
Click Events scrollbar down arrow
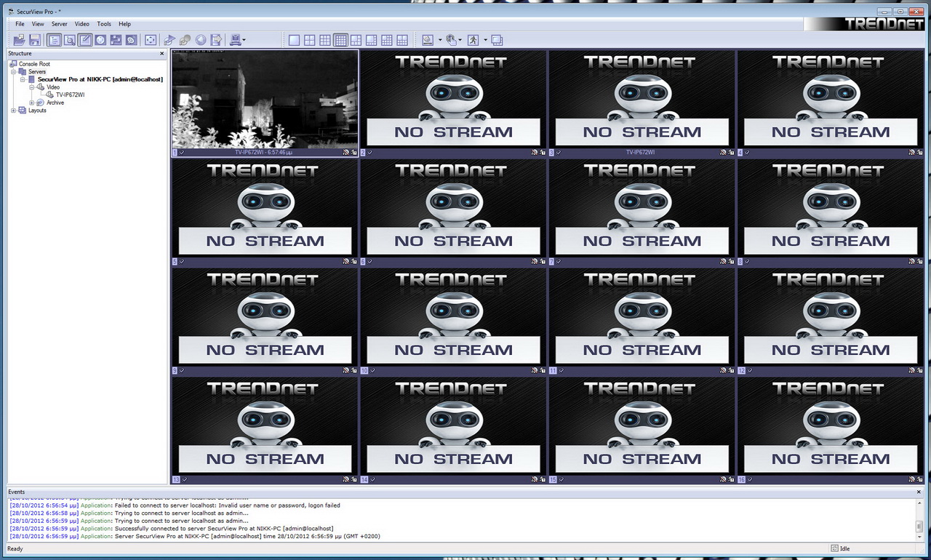click(919, 536)
